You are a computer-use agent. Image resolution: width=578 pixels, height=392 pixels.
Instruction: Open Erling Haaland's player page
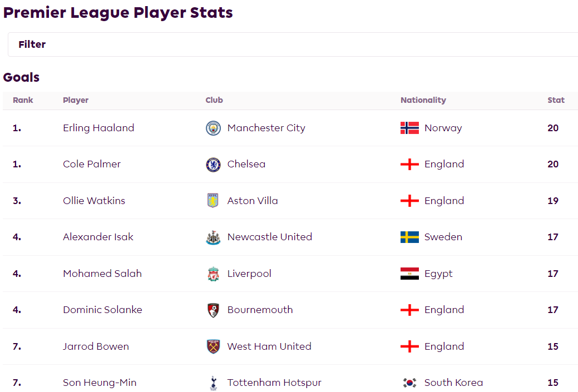(x=98, y=128)
